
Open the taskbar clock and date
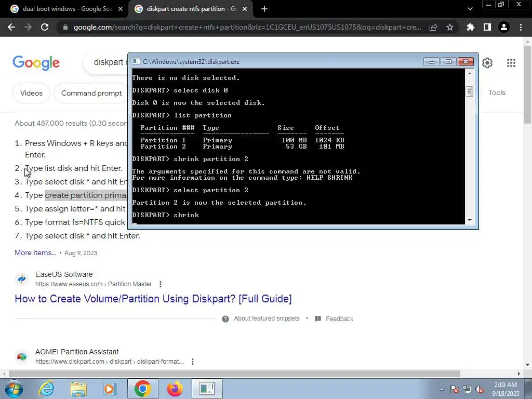tap(506, 389)
